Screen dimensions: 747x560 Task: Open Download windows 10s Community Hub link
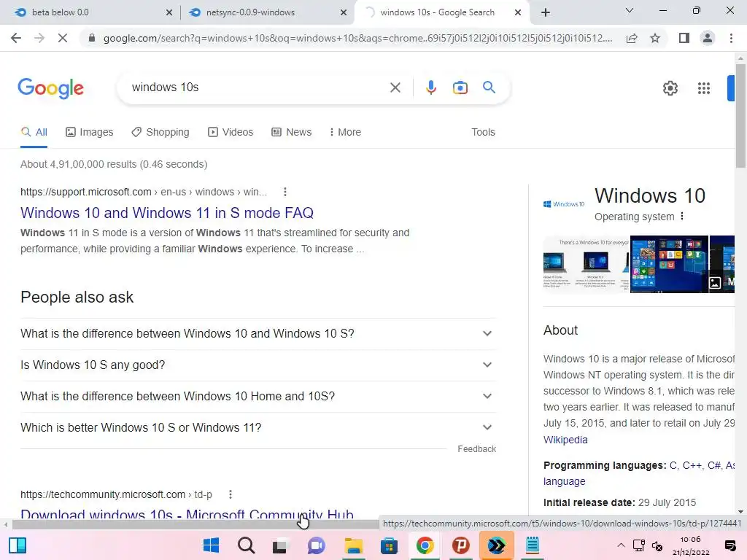[x=187, y=513]
